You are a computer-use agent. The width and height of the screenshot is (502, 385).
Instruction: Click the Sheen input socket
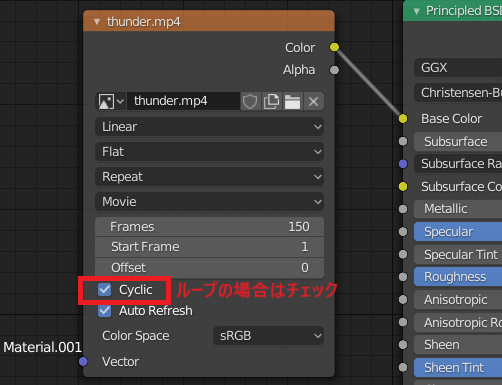point(403,345)
